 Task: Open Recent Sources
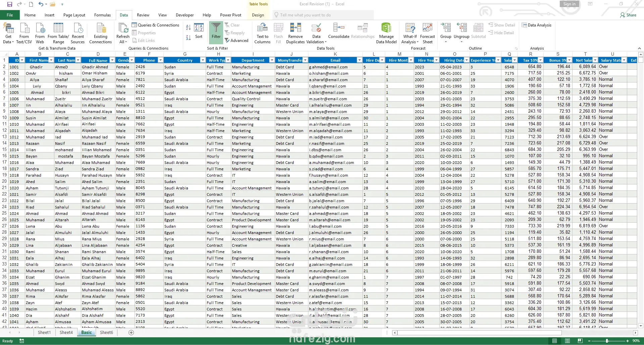pos(78,33)
